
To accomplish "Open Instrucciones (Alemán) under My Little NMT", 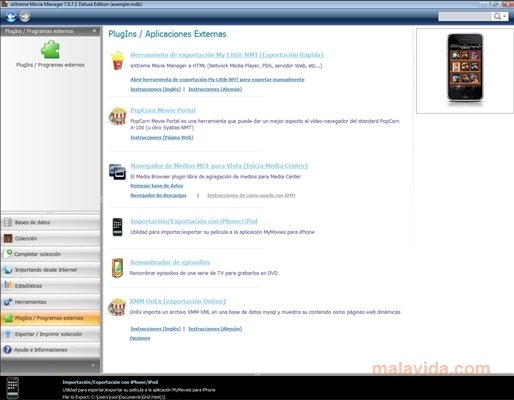I will [x=215, y=89].
